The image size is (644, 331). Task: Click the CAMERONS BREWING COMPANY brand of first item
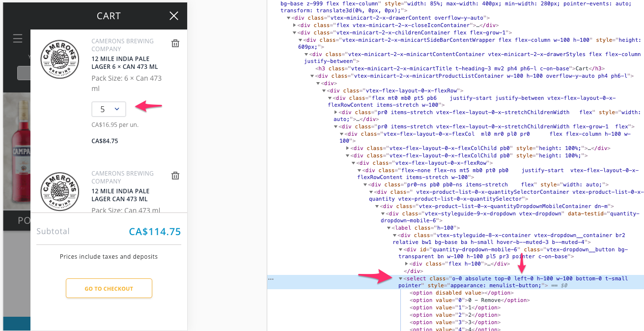pyautogui.click(x=122, y=45)
